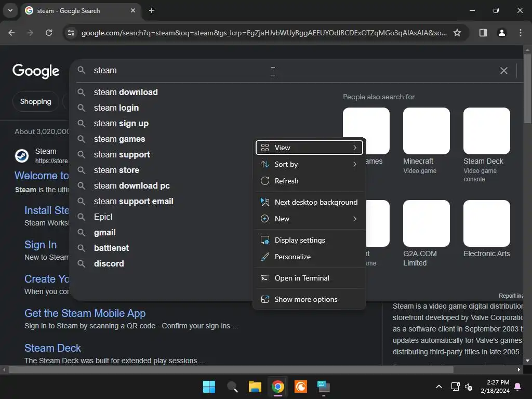Open Chrome side panel icon

pos(483,33)
